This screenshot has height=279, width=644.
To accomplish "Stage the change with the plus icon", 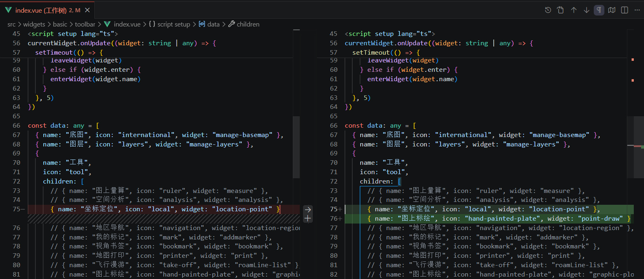I will point(308,219).
